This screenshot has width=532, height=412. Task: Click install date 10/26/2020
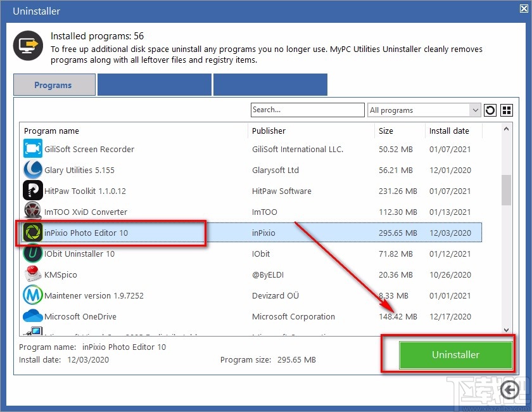450,275
